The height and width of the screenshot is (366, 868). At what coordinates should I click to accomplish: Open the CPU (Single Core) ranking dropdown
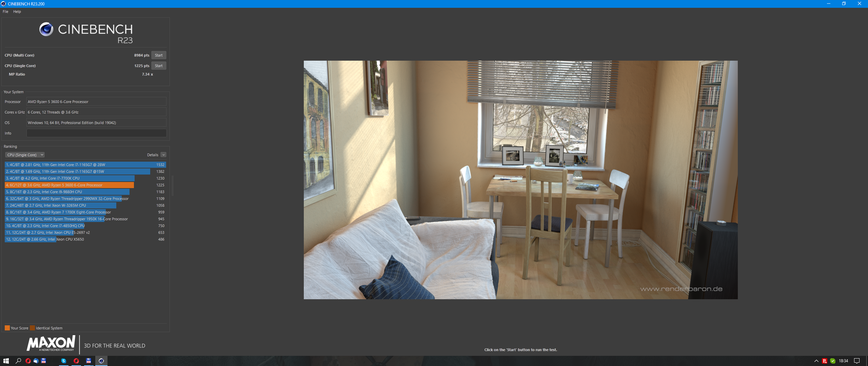(25, 155)
